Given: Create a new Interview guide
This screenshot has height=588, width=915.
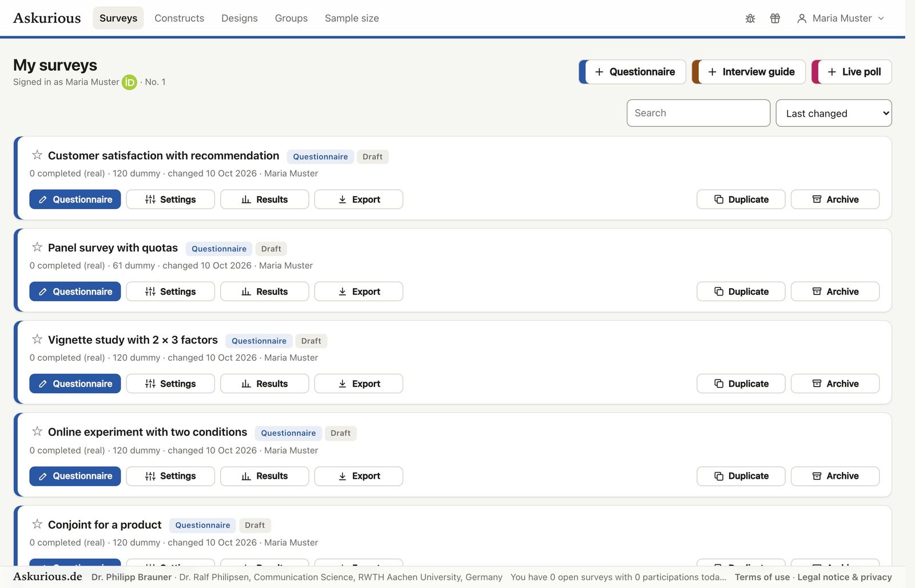Looking at the screenshot, I should click(749, 72).
